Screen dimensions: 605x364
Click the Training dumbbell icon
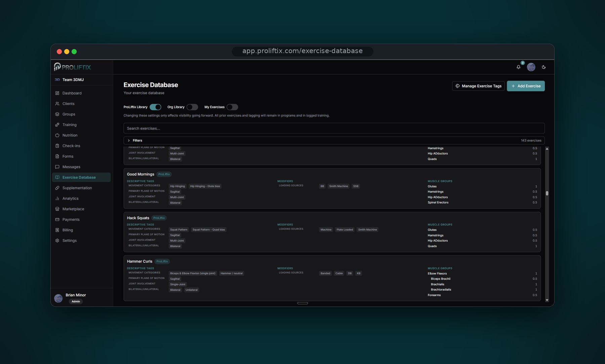point(57,125)
